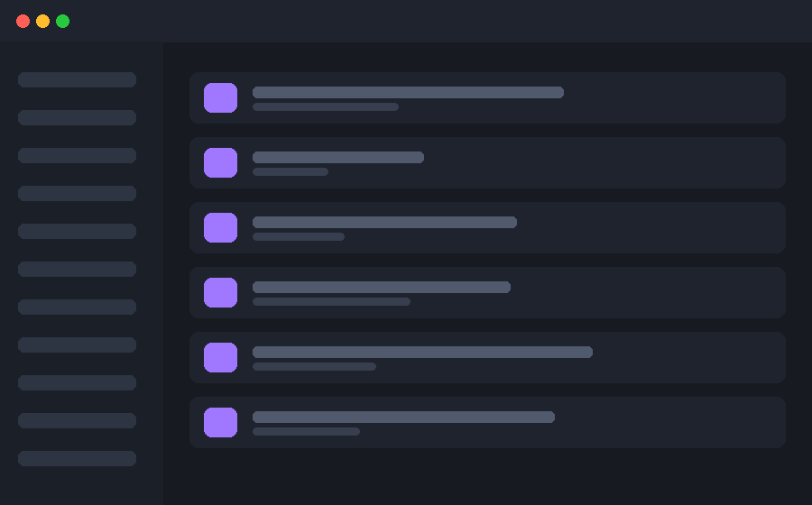Select the purple icon in the last list row

tap(221, 422)
